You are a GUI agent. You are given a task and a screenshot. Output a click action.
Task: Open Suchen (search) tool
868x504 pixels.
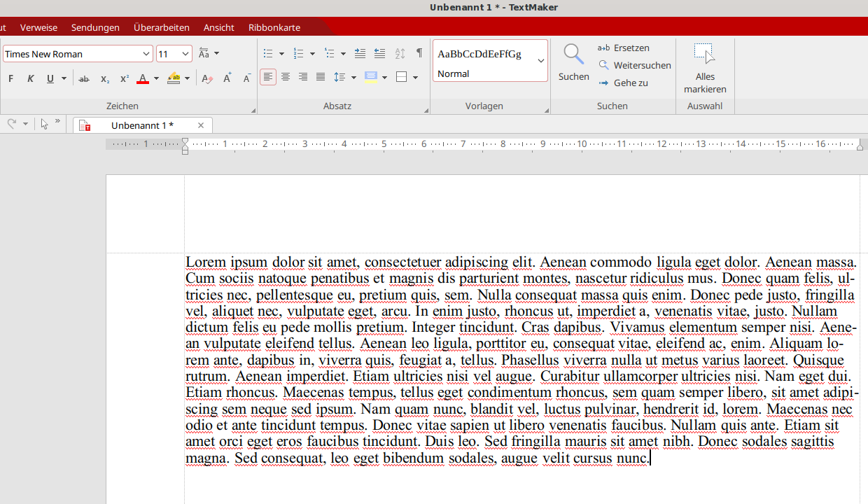click(x=574, y=63)
